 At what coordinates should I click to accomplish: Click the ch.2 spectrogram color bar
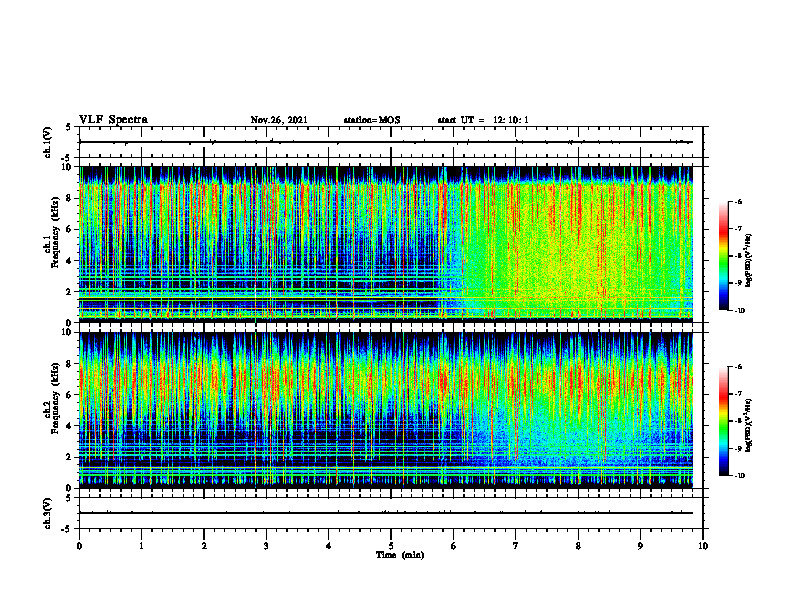[723, 421]
